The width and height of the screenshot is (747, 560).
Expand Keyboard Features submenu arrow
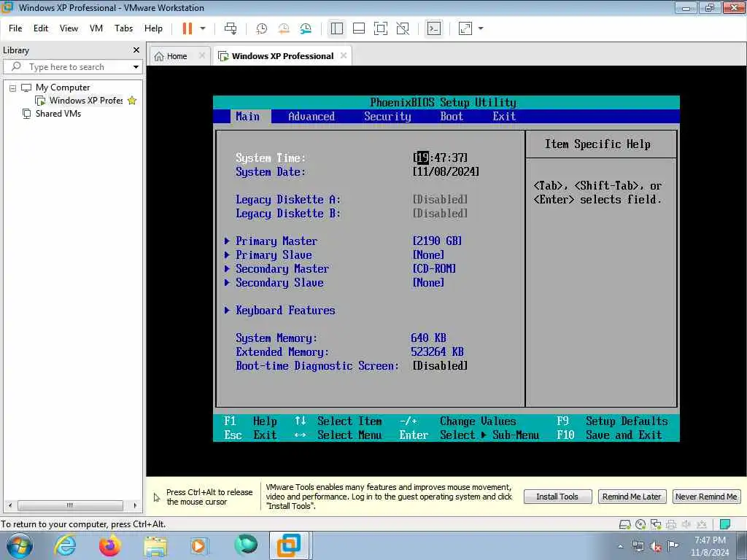coord(228,311)
